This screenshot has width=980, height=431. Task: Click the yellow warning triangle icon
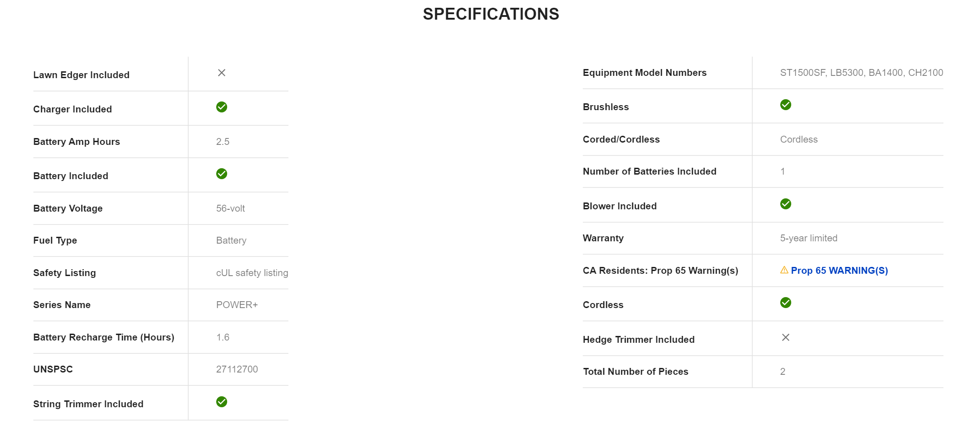[784, 270]
